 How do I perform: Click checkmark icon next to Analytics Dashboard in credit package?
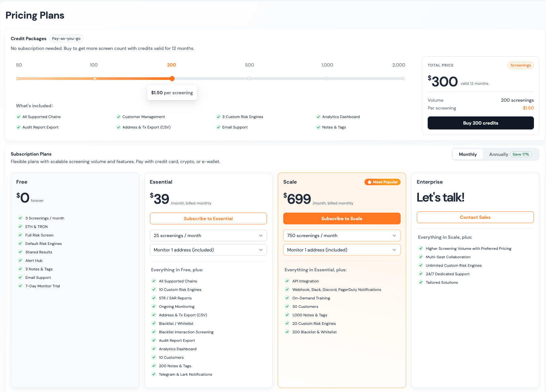318,117
